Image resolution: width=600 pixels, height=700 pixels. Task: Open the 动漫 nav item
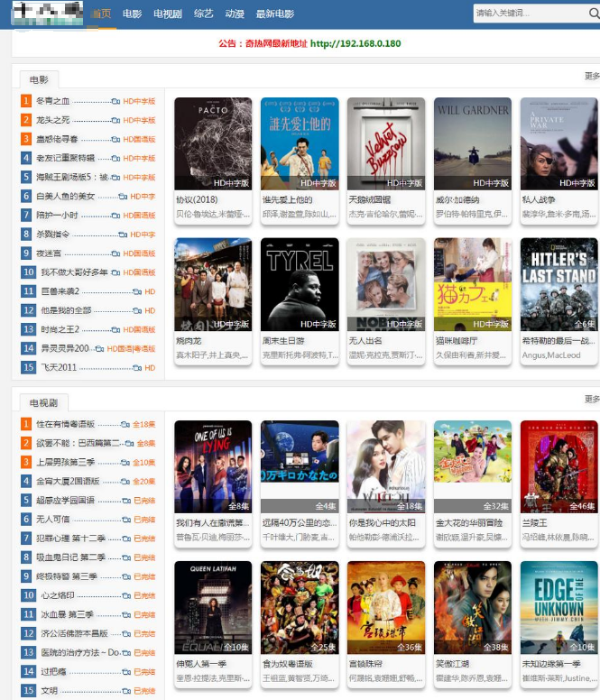point(235,14)
